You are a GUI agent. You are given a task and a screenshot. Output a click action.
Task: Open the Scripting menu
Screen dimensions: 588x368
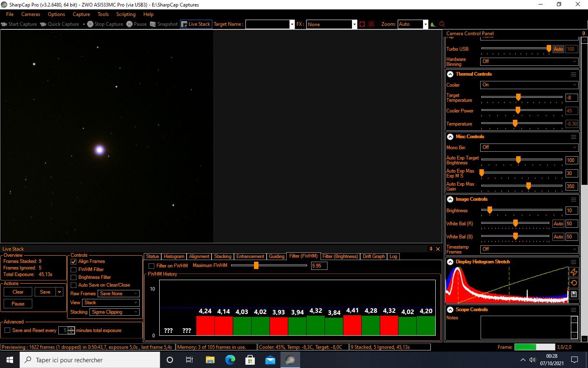126,14
